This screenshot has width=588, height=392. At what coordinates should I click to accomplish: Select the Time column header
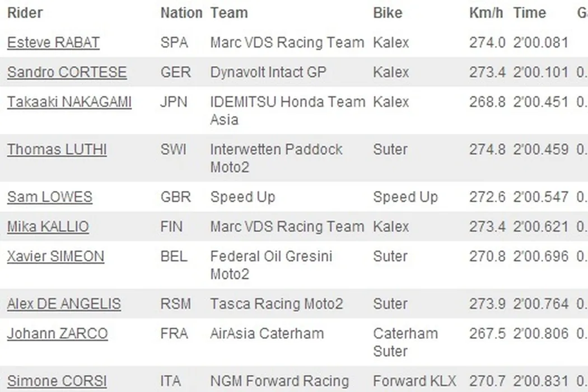tap(529, 13)
